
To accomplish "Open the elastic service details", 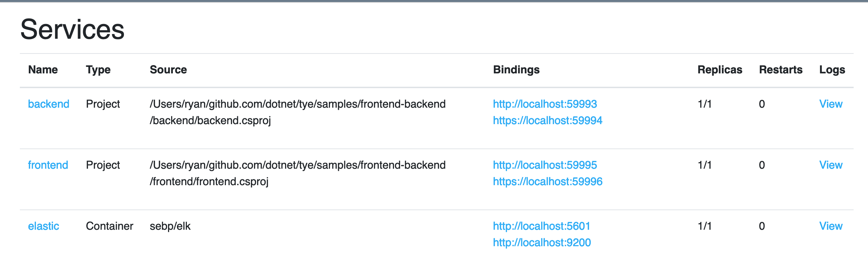I will 43,226.
